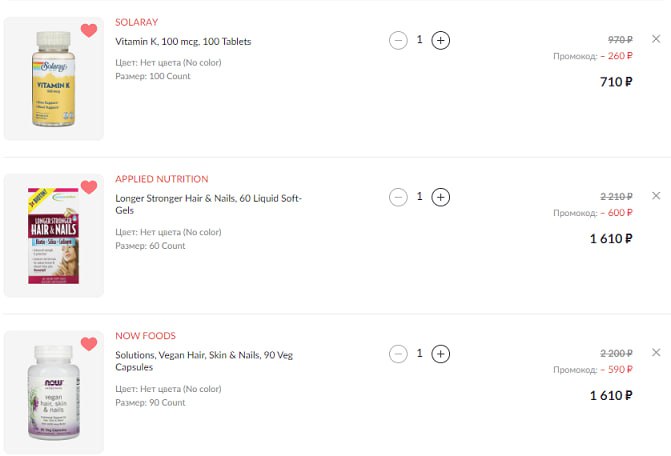This screenshot has width=671, height=456.
Task: Decrease quantity of Solaray Vitamin K
Action: 398,41
